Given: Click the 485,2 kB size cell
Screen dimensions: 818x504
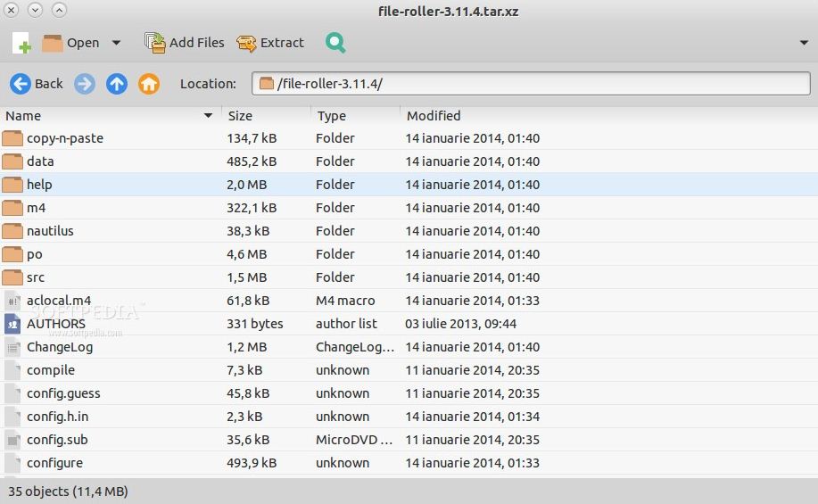Looking at the screenshot, I should point(252,161).
